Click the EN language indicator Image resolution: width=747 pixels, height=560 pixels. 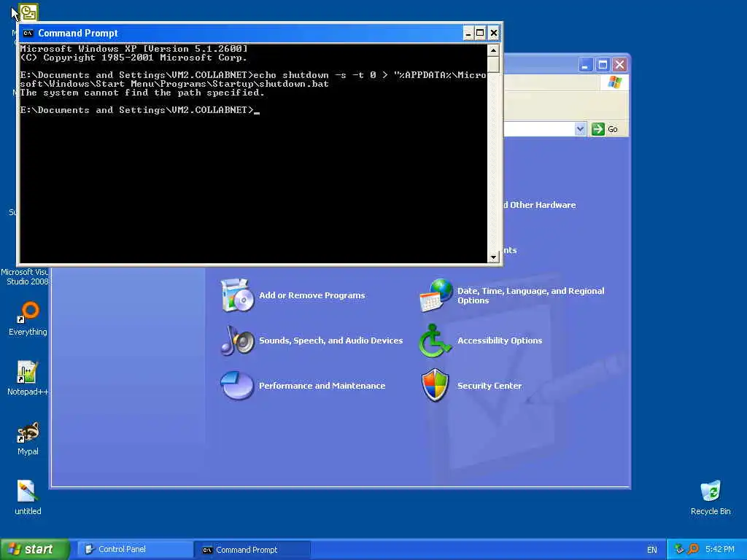pyautogui.click(x=651, y=550)
